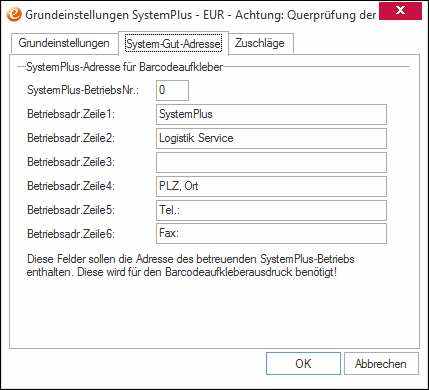429x390 pixels.
Task: Click the SystemPlus-Adresse für Barcodeaufkleber group header
Action: (124, 67)
